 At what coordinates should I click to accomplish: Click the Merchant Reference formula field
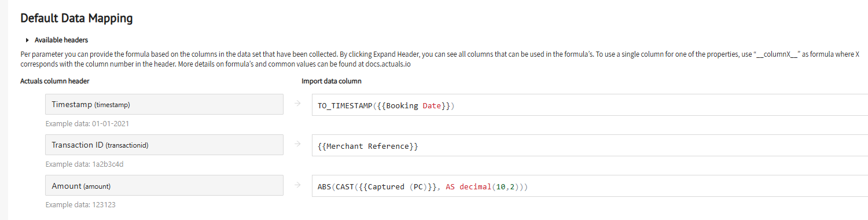click(x=590, y=145)
